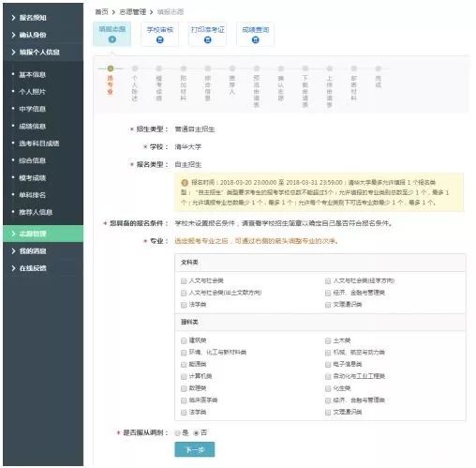This screenshot has width=476, height=468.
Task: Click the 上传申请表 step dot
Action: [330, 68]
